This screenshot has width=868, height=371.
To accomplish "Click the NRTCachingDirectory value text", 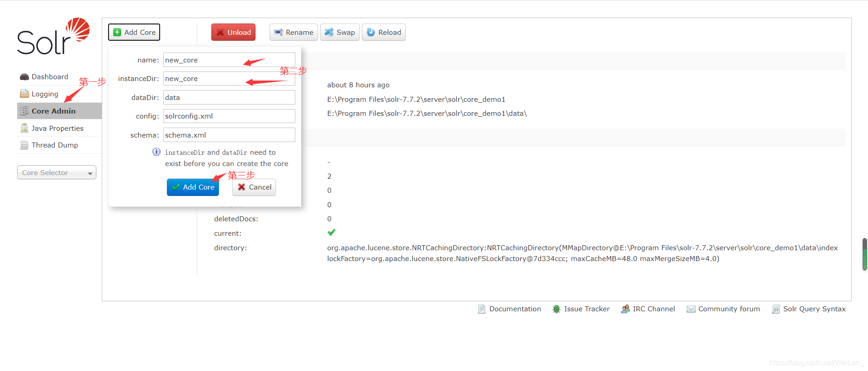I will coord(583,248).
